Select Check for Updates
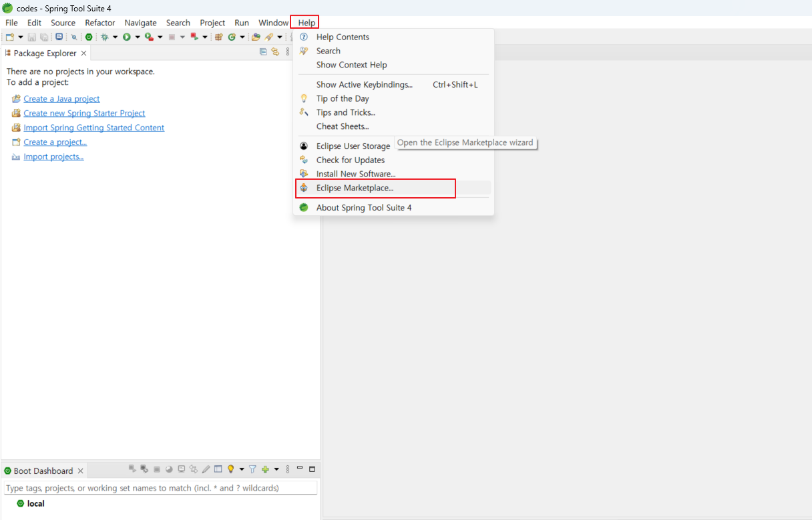The height and width of the screenshot is (520, 812). pos(393,160)
